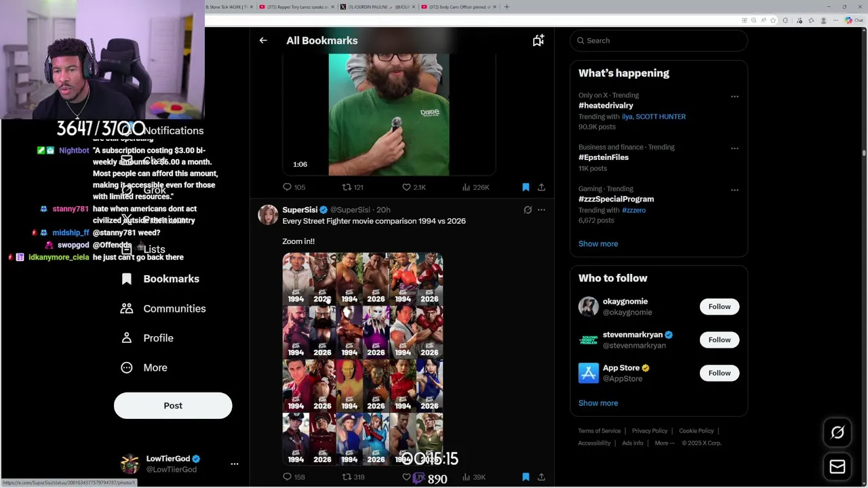Click the reply icon with 105 comments
Viewport: 868px width, 488px height.
coord(287,187)
